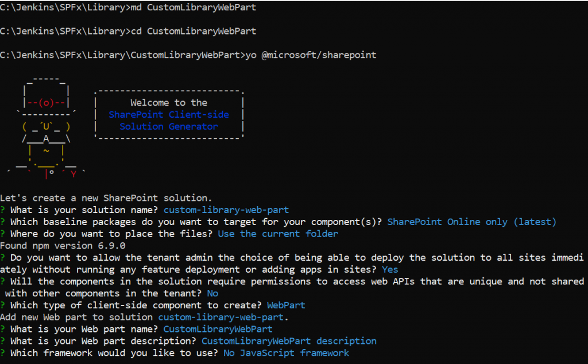Click 'Solution Generator' blue text

(169, 127)
